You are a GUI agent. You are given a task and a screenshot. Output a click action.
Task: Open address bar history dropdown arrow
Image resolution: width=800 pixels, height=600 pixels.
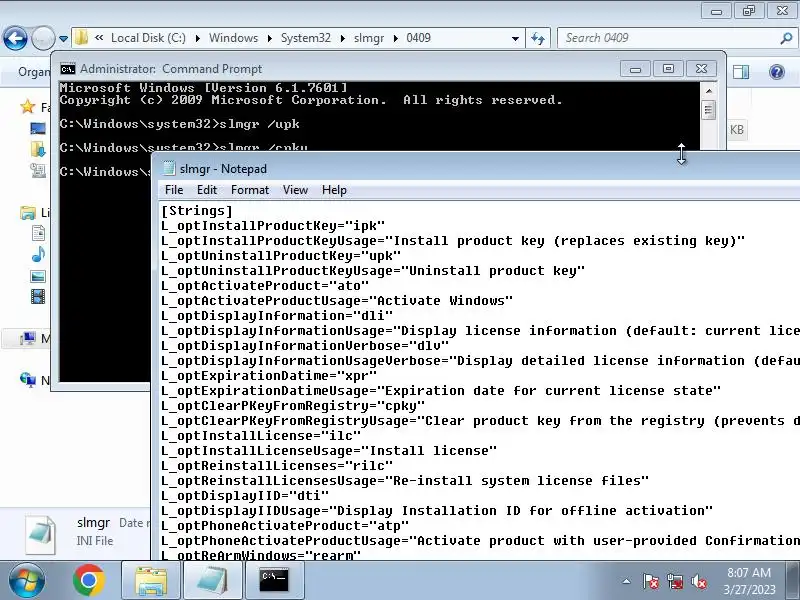515,38
